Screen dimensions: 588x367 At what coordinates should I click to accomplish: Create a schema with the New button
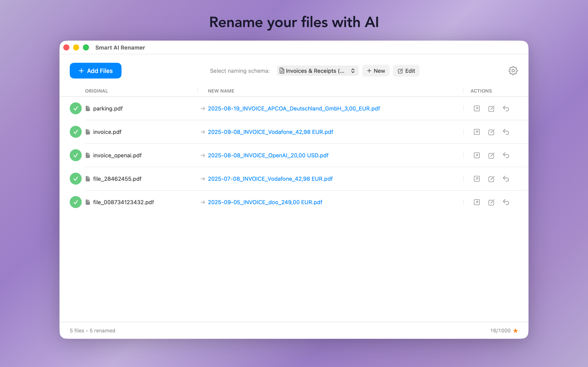[376, 71]
